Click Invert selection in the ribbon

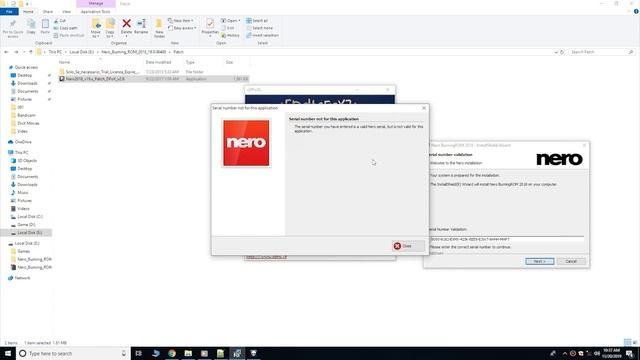(x=262, y=36)
